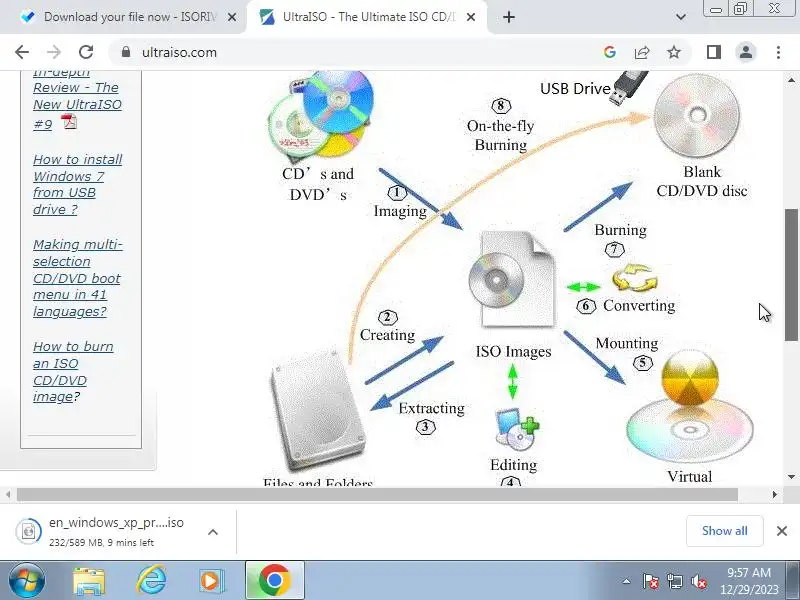
Task: Click the Converting yellow arrows icon
Action: click(x=635, y=279)
